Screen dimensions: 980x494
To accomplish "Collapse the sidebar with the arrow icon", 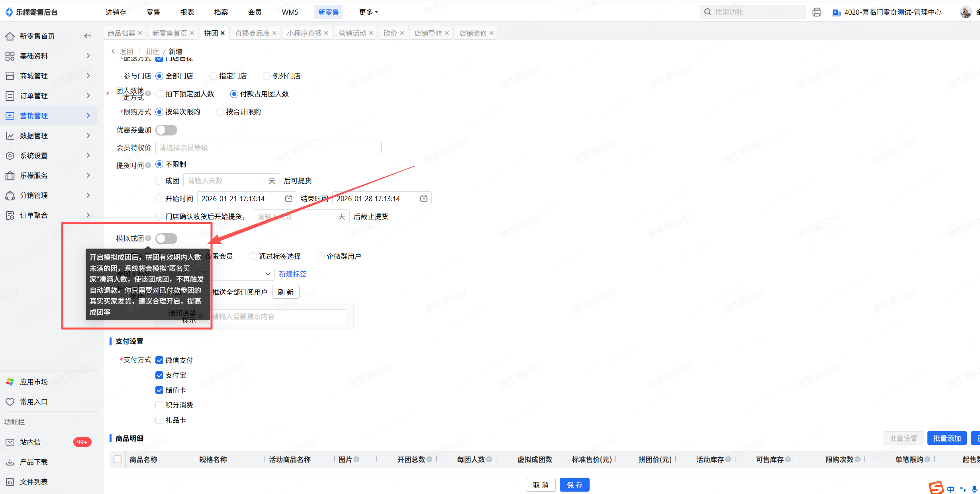I will point(87,36).
